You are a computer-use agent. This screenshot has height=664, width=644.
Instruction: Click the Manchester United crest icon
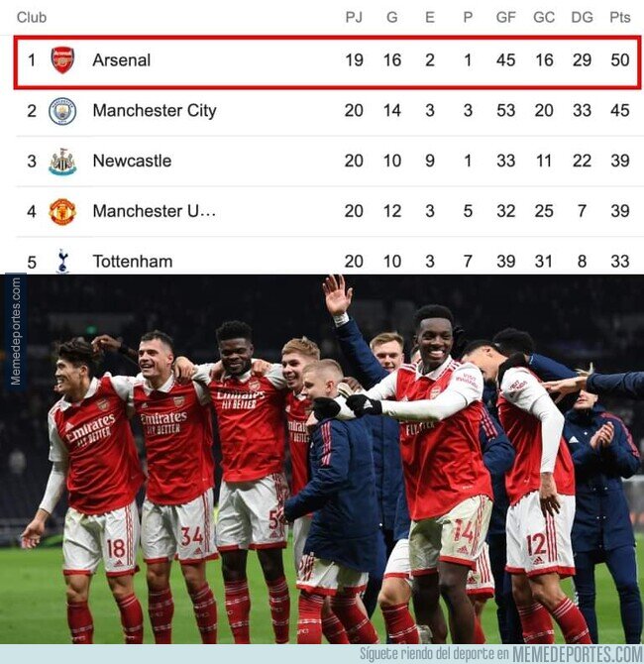[x=62, y=212]
